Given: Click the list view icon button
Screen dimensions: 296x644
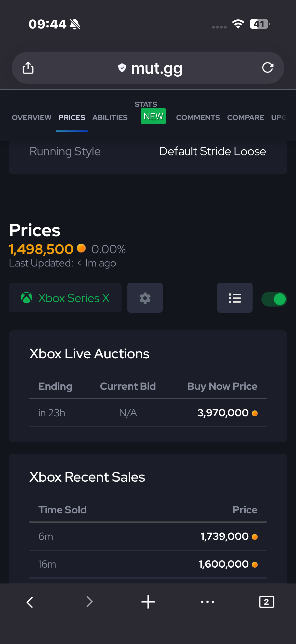Looking at the screenshot, I should [x=235, y=298].
